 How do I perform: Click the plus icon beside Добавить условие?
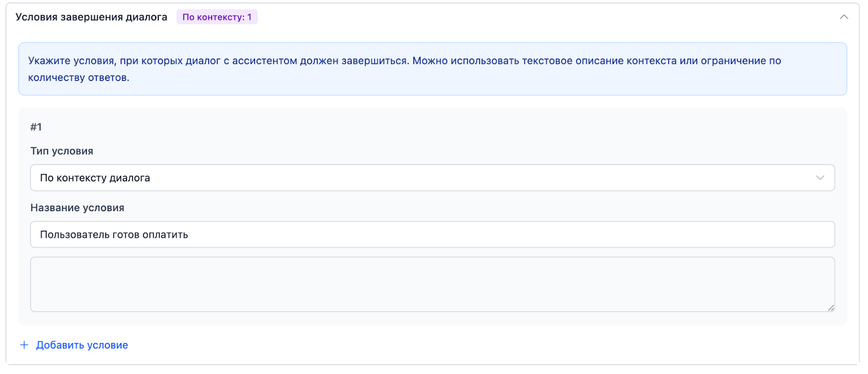[24, 345]
